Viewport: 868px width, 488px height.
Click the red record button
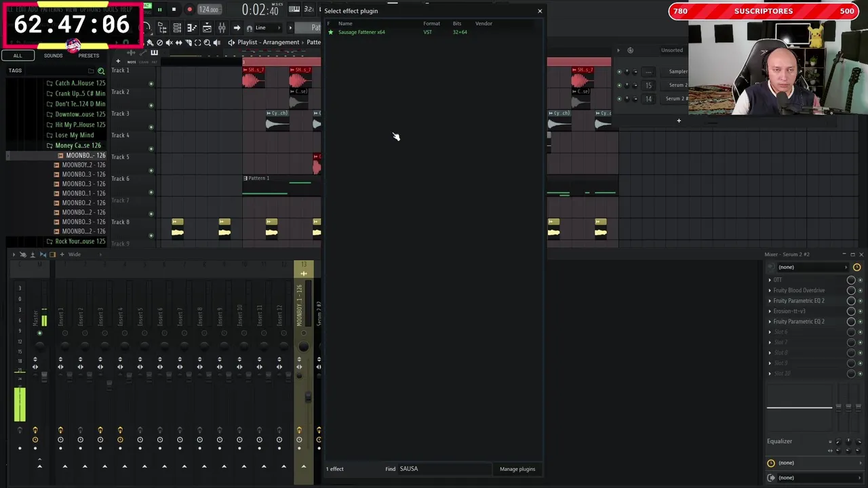pos(189,9)
